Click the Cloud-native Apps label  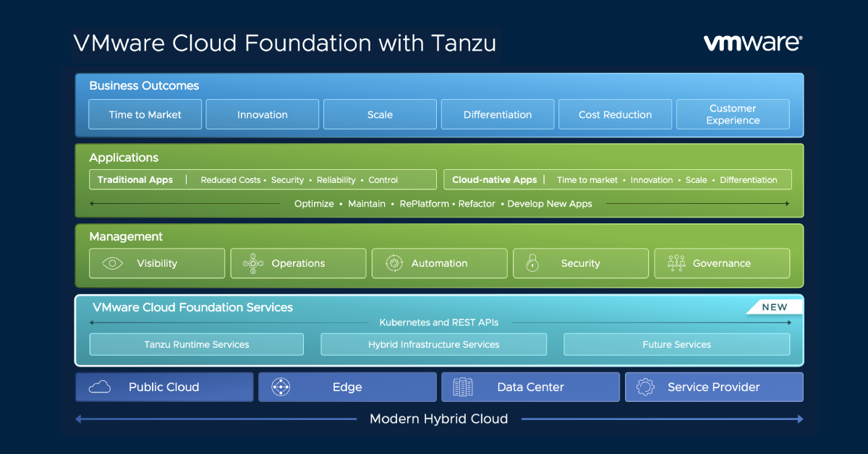tap(495, 180)
